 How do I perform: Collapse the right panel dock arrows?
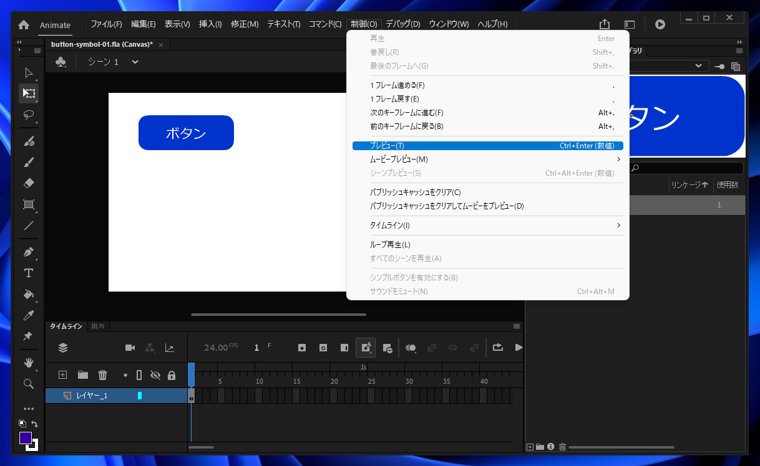[739, 42]
